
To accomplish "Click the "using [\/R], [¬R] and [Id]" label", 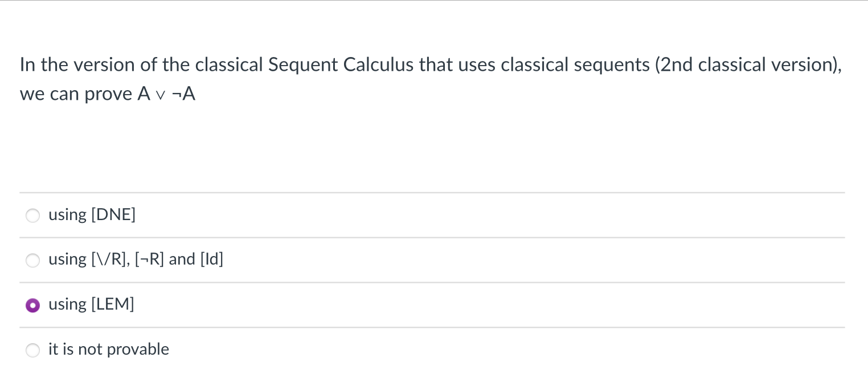I will click(136, 259).
